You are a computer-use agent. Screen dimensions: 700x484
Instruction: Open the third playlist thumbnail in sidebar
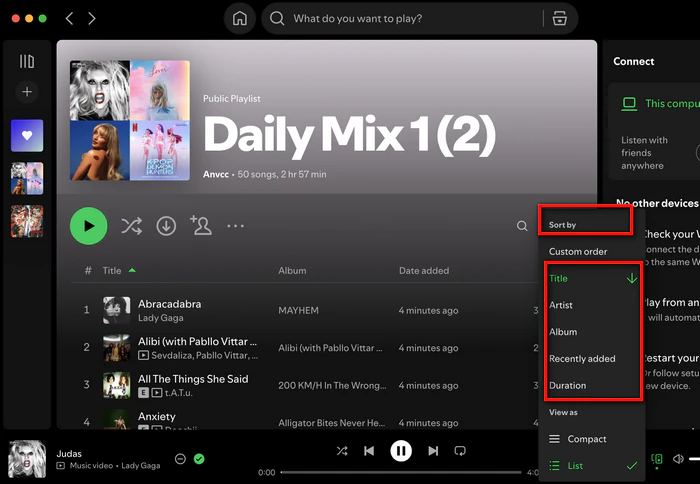[27, 221]
